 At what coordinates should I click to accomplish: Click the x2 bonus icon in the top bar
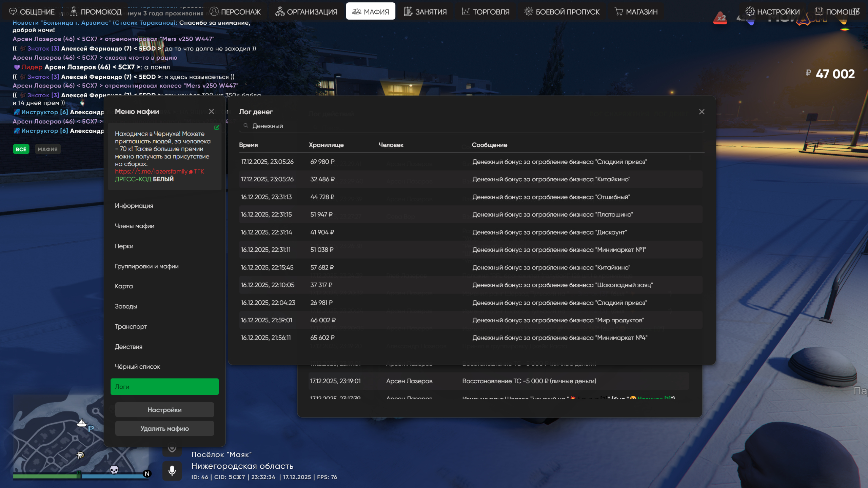coord(721,18)
